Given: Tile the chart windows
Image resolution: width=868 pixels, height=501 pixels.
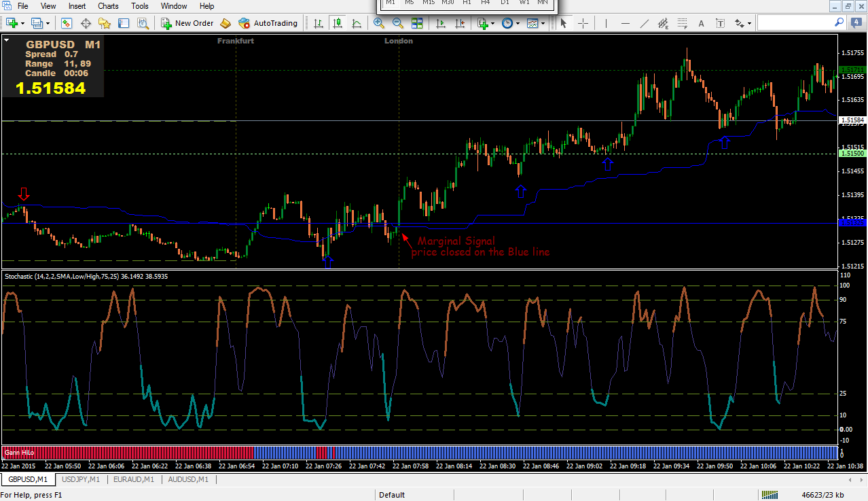Looking at the screenshot, I should (x=416, y=23).
